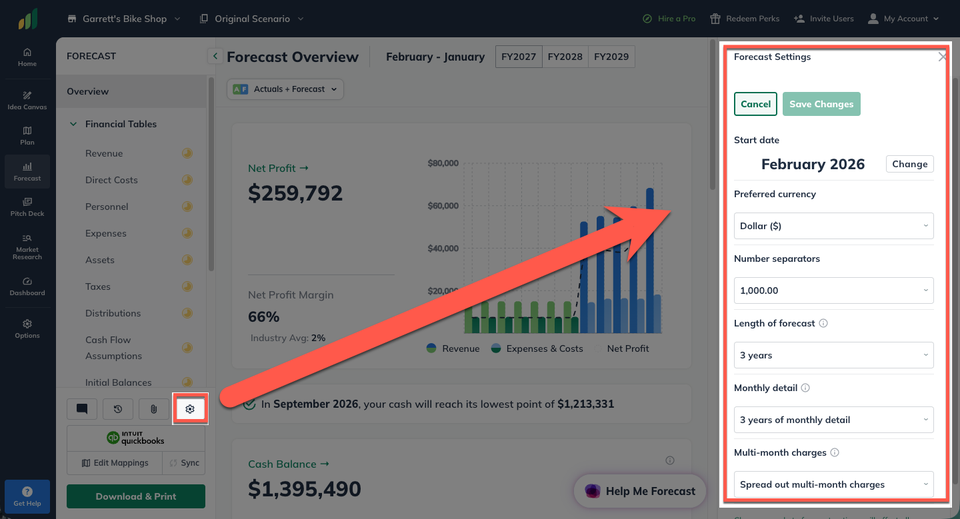Click the info icon beside Multi-month charges
The width and height of the screenshot is (960, 519).
click(x=834, y=452)
